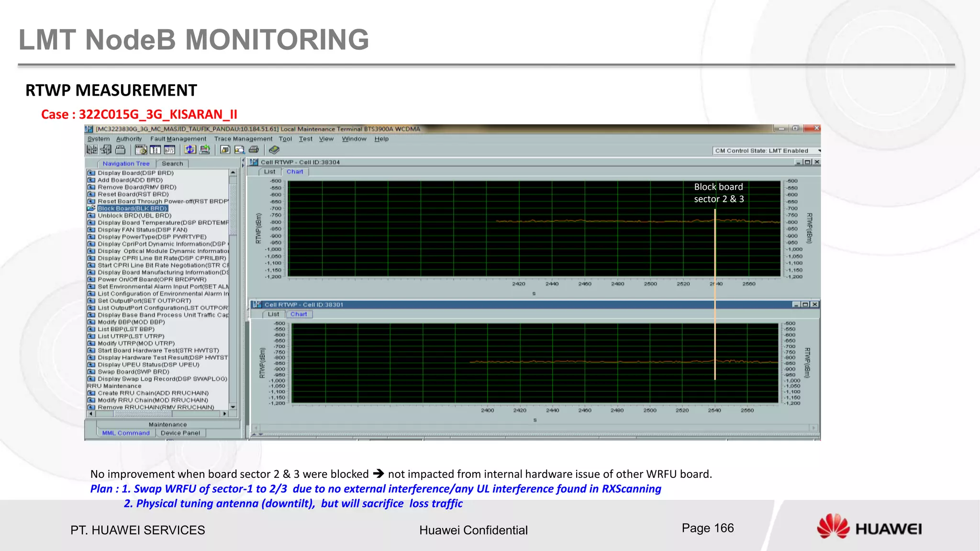
Task: Select Power On/Off Board(OPR BRDPWR) item
Action: click(x=152, y=280)
